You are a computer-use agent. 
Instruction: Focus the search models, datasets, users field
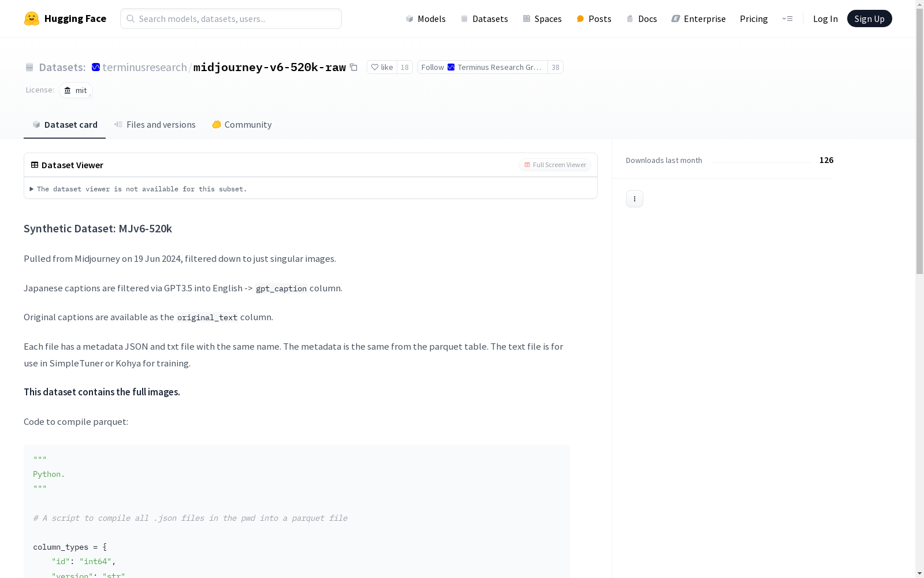(231, 18)
